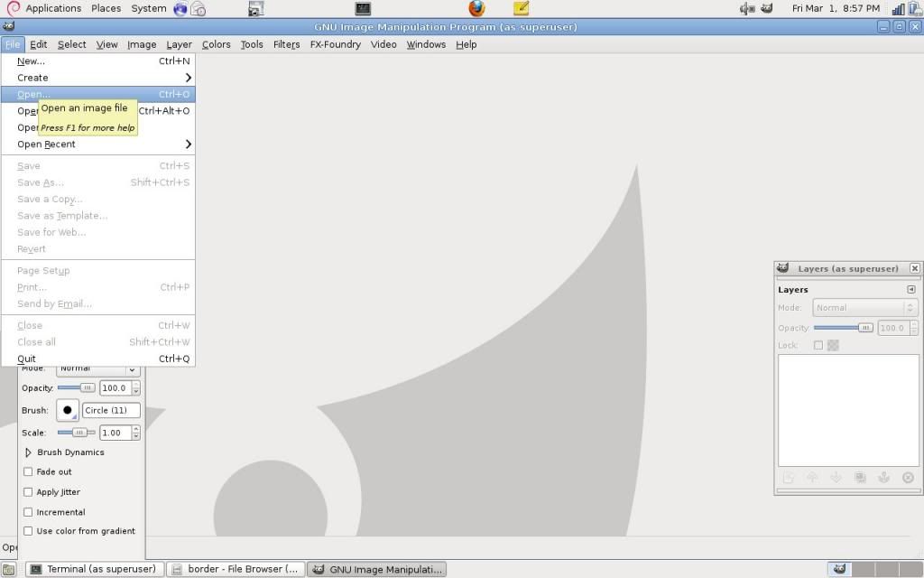This screenshot has height=578, width=924.
Task: Open the Video menu
Action: point(383,44)
